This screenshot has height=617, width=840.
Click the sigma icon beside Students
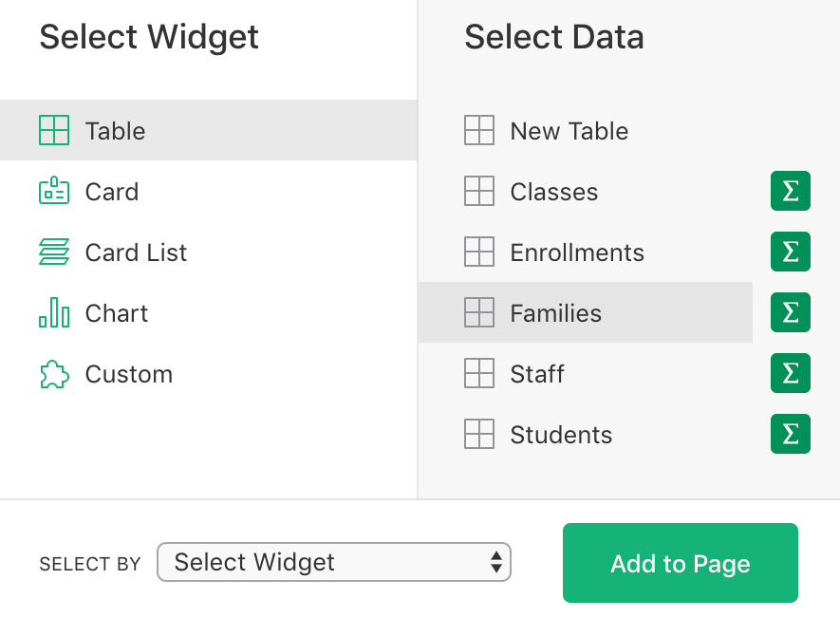[x=791, y=434]
